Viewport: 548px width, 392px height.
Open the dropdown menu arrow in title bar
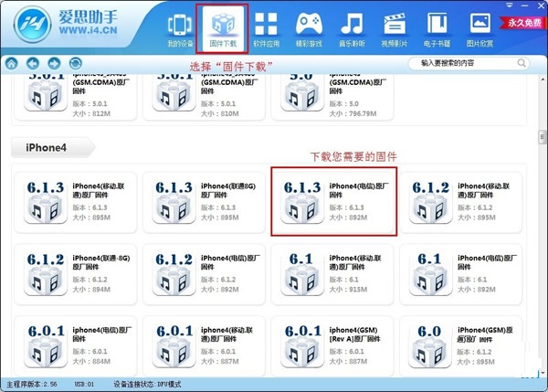tap(510, 5)
